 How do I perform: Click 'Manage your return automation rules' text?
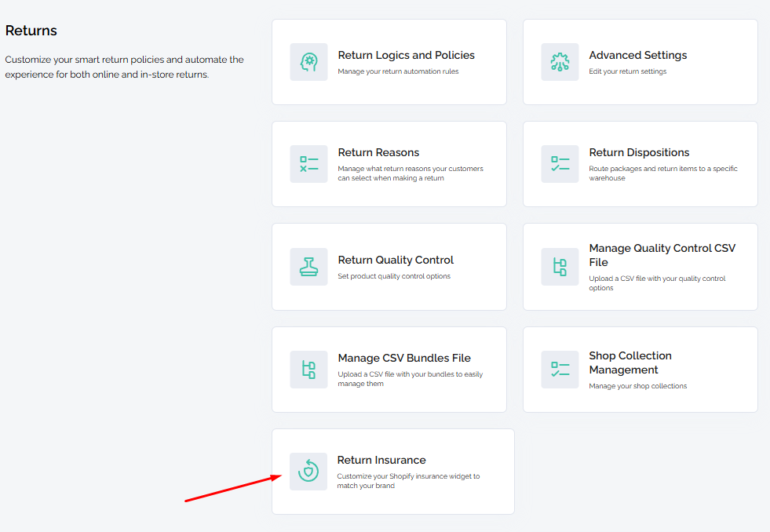(398, 71)
